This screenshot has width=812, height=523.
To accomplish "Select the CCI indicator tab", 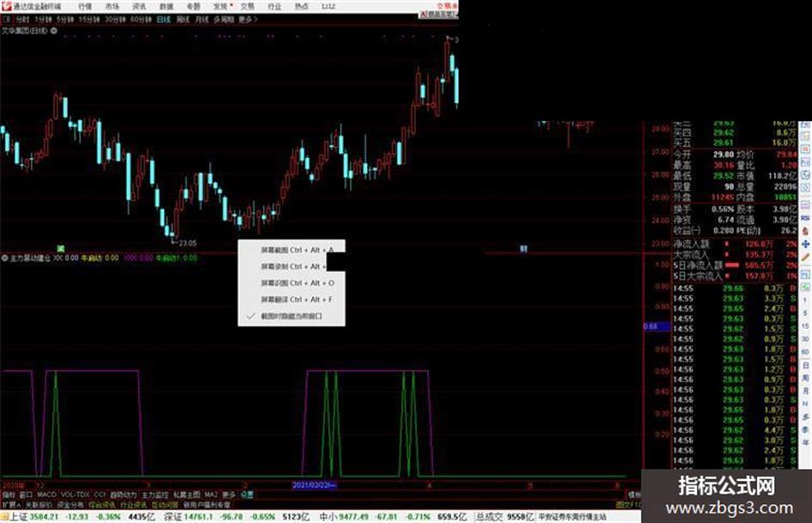I will pos(100,495).
